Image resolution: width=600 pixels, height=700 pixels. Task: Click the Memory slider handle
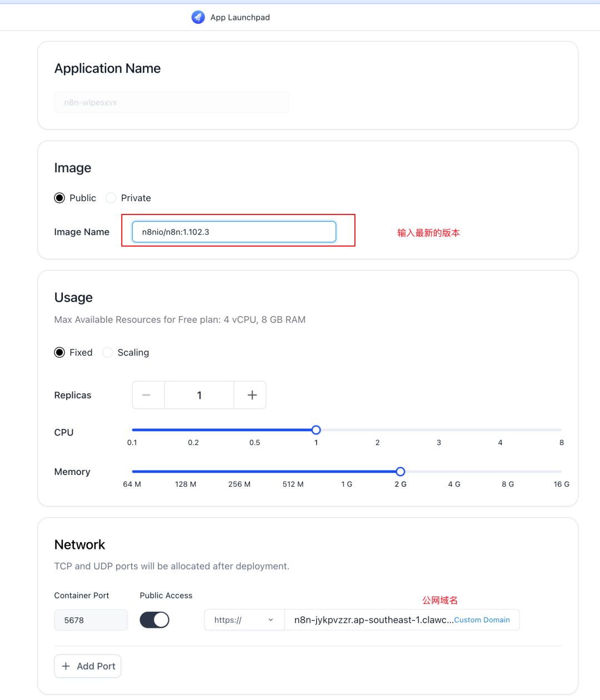tap(401, 472)
